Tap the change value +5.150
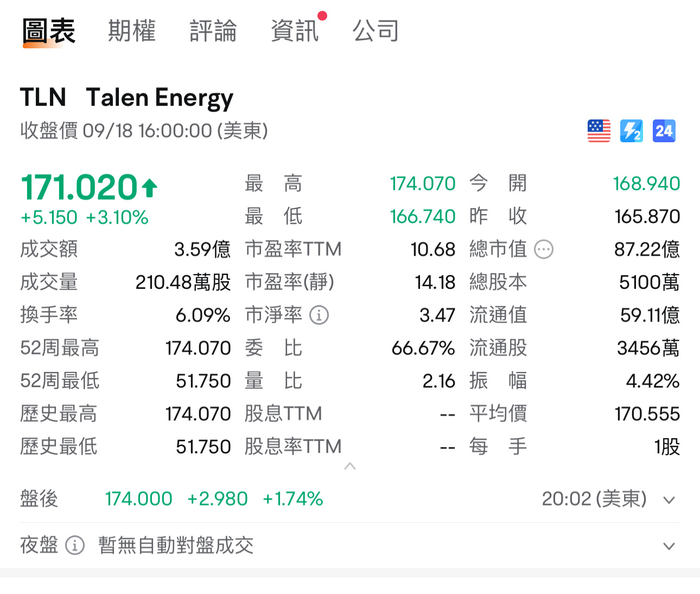 pyautogui.click(x=49, y=218)
